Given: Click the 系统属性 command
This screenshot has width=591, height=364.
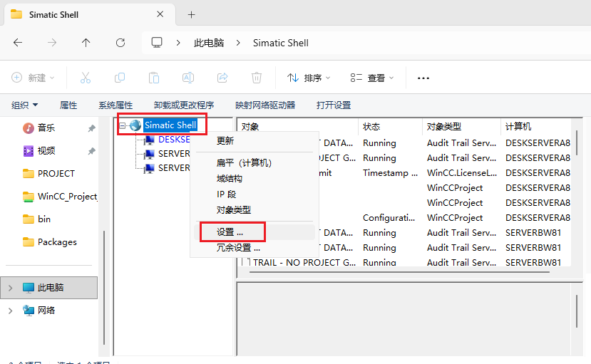Looking at the screenshot, I should [x=115, y=105].
